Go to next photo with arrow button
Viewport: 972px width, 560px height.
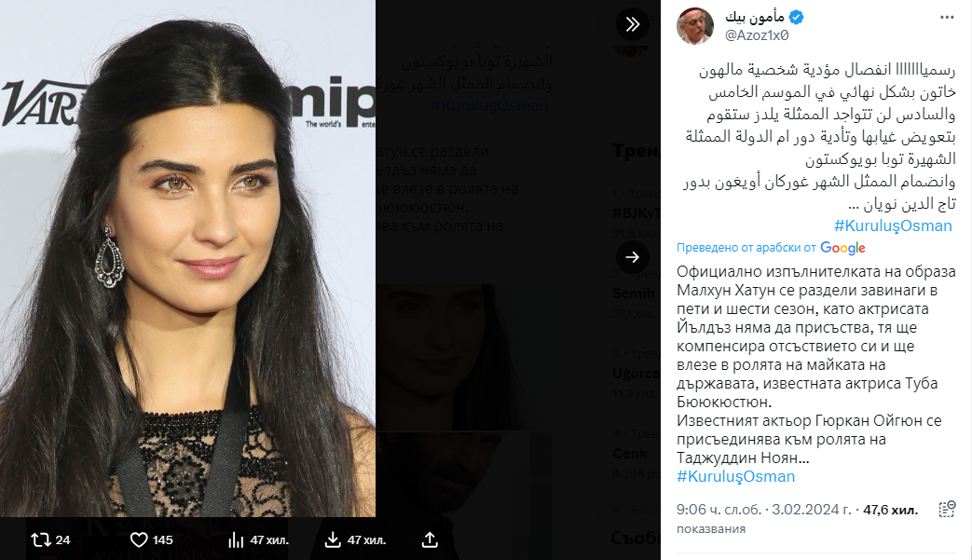point(632,257)
